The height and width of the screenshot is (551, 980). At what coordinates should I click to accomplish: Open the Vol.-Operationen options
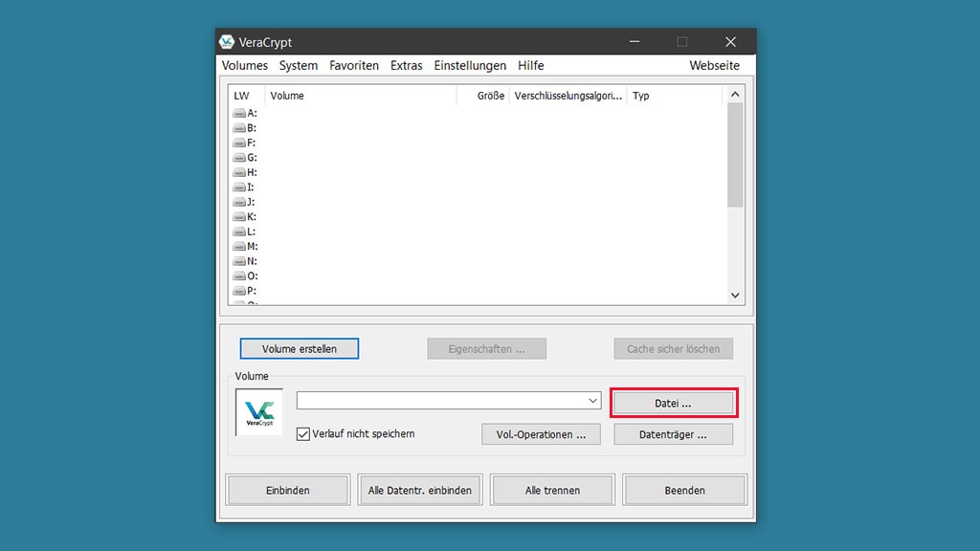pos(541,433)
